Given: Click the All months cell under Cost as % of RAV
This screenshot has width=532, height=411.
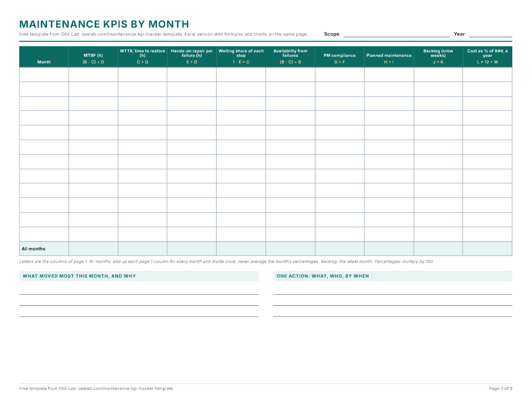Looking at the screenshot, I should pos(487,249).
